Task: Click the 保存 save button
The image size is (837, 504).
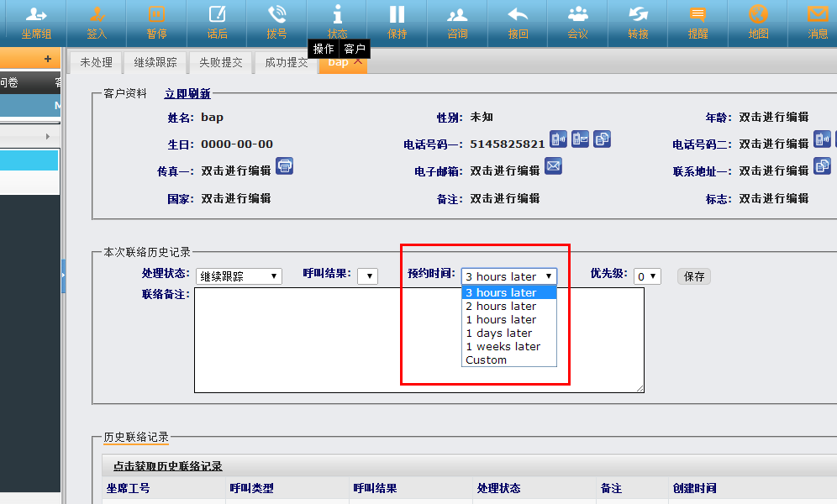Action: click(x=694, y=276)
